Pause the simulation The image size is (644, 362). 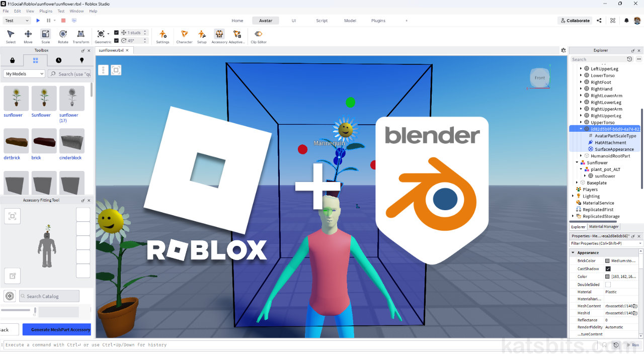pyautogui.click(x=49, y=21)
